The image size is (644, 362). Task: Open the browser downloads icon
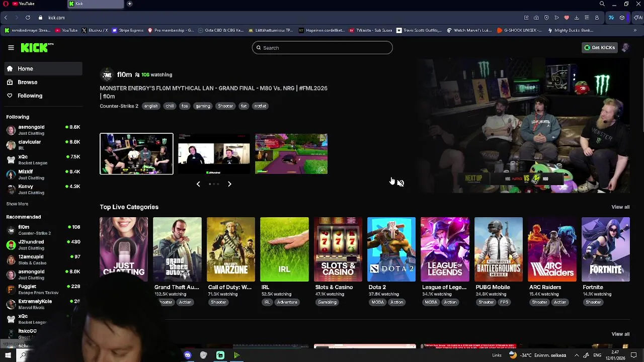tap(577, 18)
